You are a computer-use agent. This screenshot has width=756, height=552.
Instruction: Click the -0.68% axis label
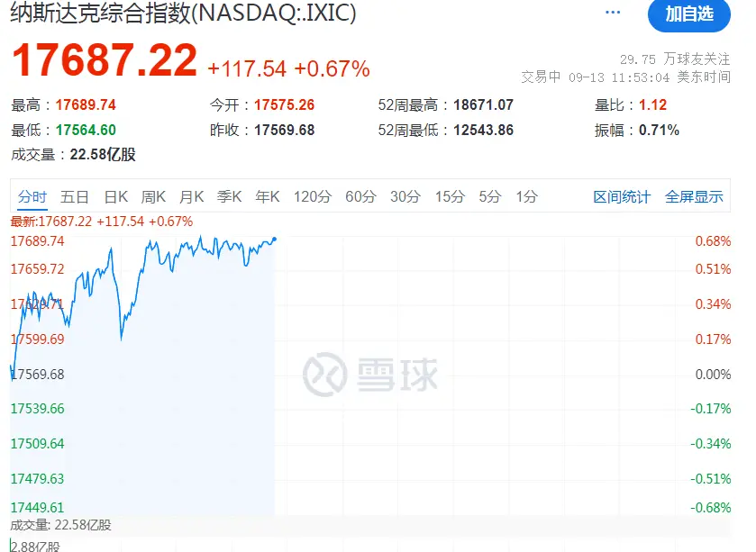click(711, 507)
